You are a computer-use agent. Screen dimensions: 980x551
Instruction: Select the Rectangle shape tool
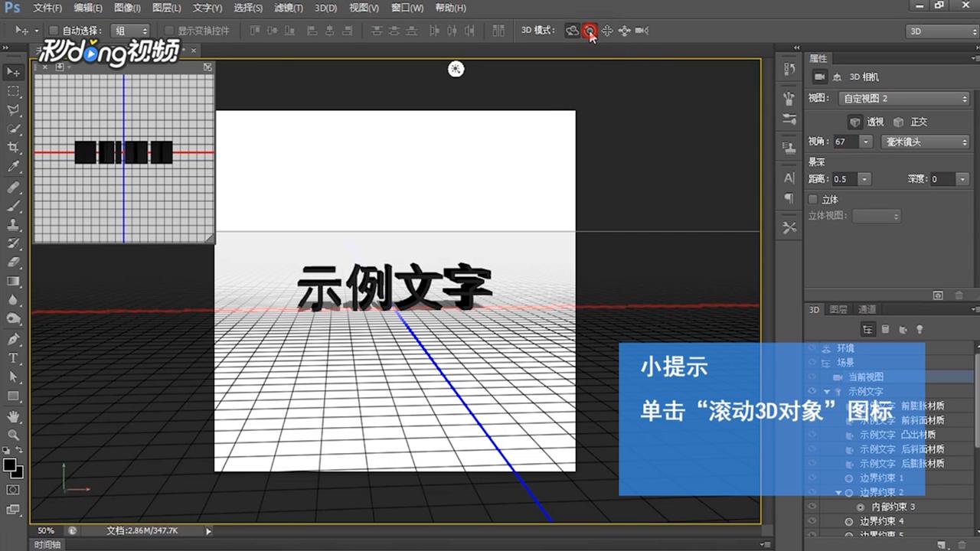(13, 396)
